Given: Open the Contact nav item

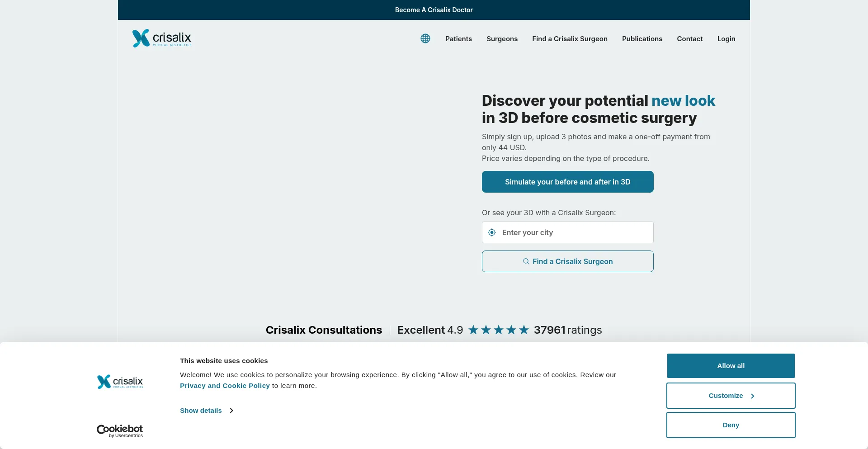Looking at the screenshot, I should point(689,39).
